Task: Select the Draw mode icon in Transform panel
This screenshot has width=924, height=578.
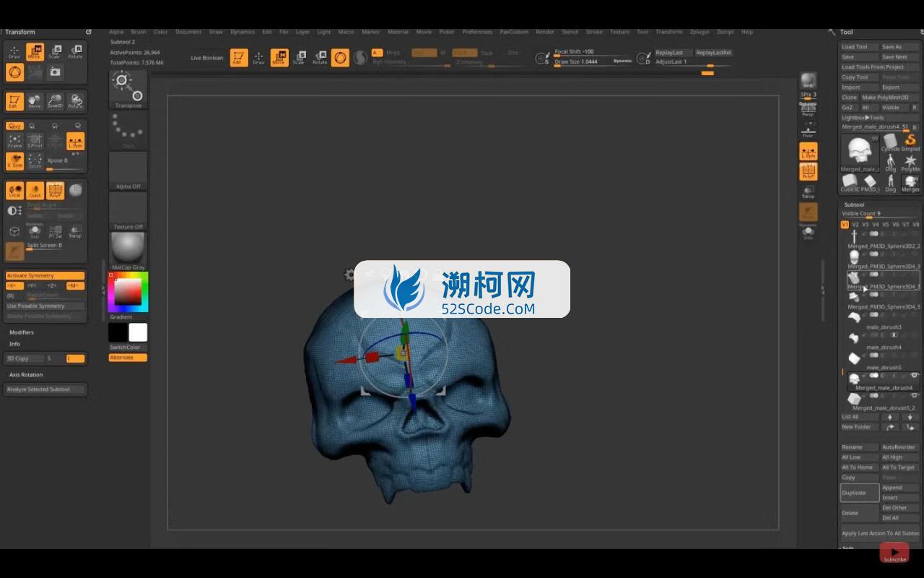Action: (x=14, y=51)
